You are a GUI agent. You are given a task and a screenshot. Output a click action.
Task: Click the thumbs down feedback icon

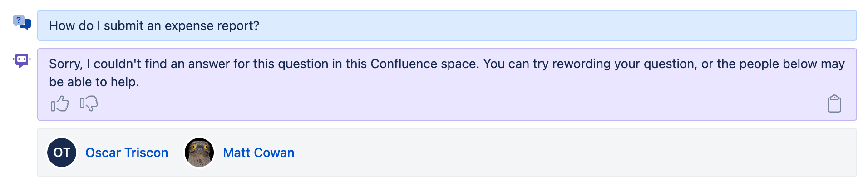[x=89, y=103]
